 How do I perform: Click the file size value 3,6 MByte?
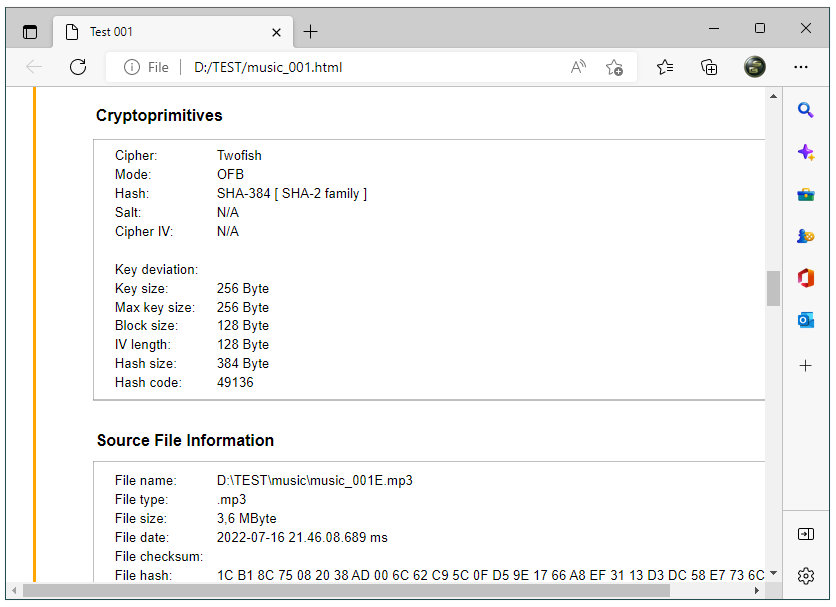(x=246, y=518)
